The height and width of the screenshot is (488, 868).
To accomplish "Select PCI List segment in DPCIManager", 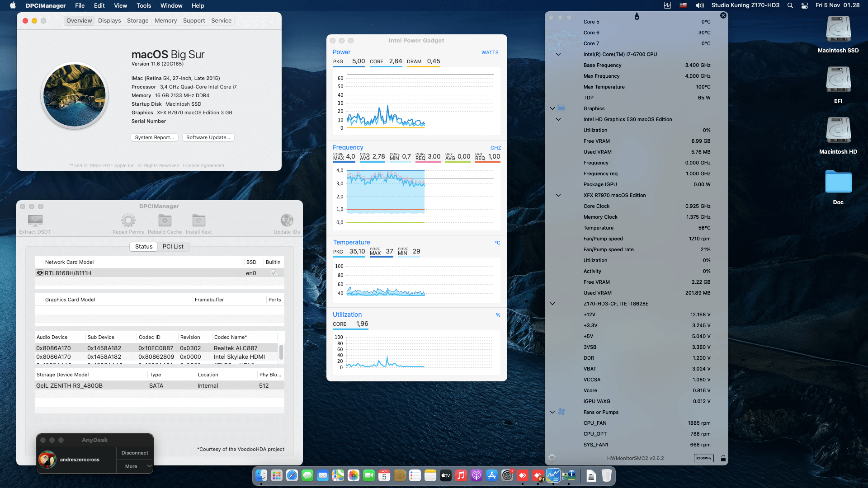I will tap(173, 246).
